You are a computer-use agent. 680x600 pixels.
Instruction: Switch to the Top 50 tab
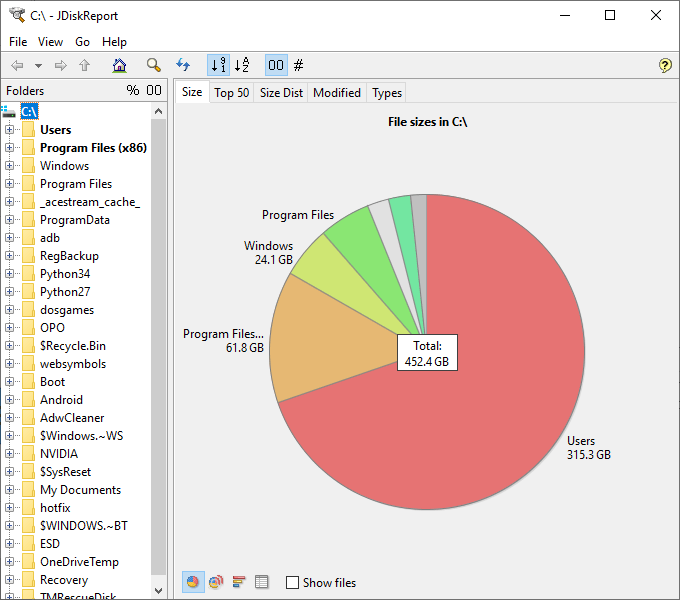coord(231,93)
